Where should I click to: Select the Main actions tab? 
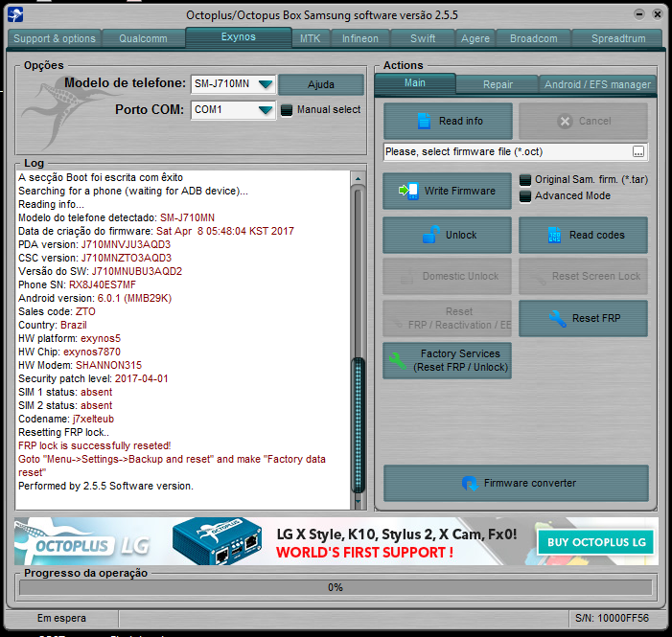[x=415, y=83]
